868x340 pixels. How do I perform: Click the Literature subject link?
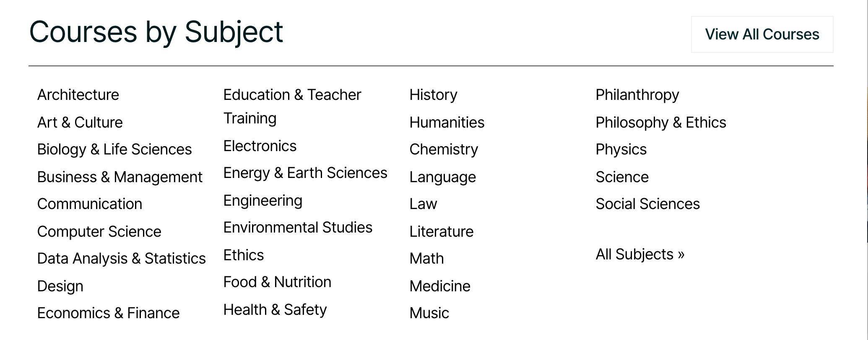pyautogui.click(x=441, y=232)
